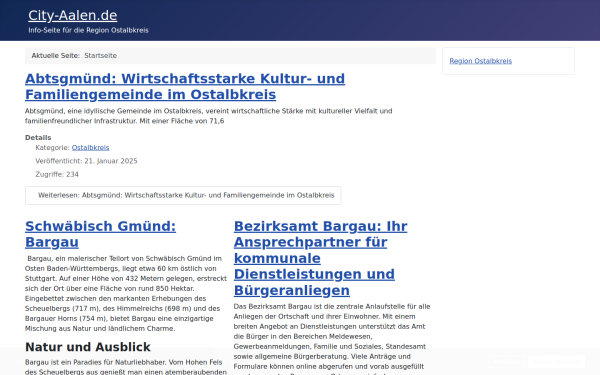This screenshot has width=600, height=375.
Task: Open the City-Aalen.de site title link
Action: (73, 16)
